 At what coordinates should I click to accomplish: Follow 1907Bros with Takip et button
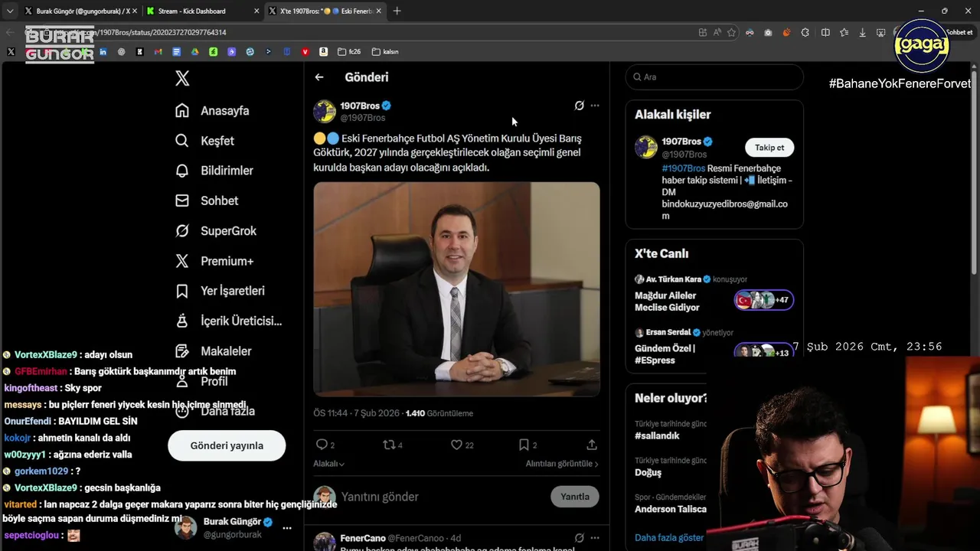pyautogui.click(x=769, y=148)
